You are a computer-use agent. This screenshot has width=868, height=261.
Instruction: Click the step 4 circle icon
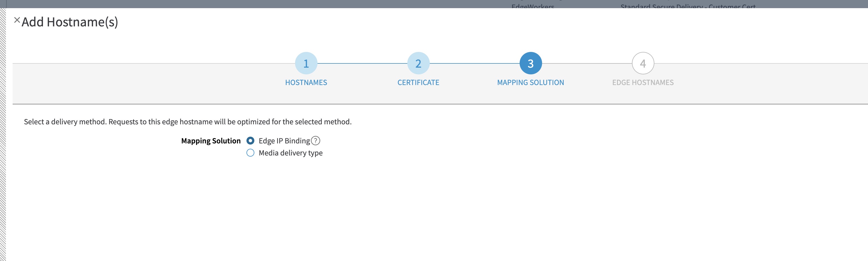tap(643, 63)
